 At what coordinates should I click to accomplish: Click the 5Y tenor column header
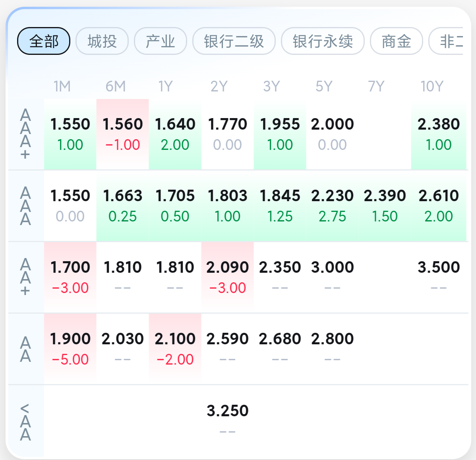coord(324,86)
